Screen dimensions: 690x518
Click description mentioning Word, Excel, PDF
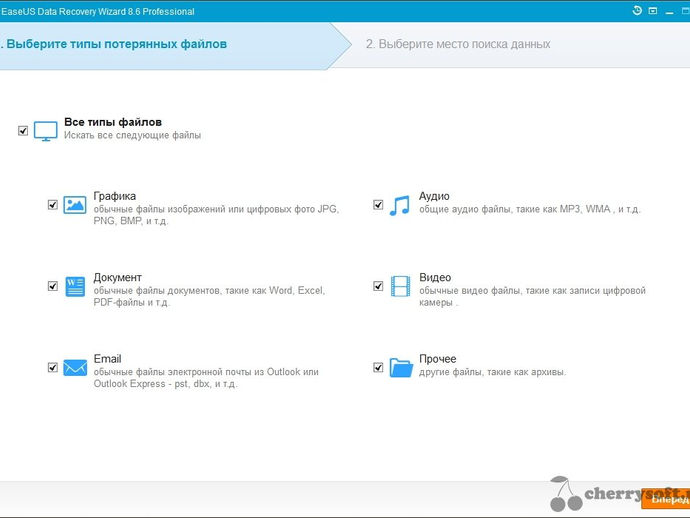(x=209, y=296)
